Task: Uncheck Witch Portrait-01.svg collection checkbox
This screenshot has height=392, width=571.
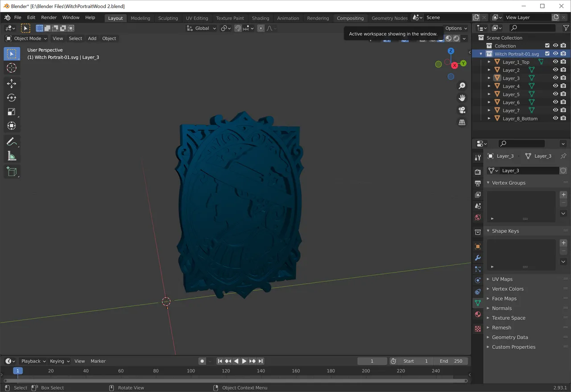Action: pos(547,54)
